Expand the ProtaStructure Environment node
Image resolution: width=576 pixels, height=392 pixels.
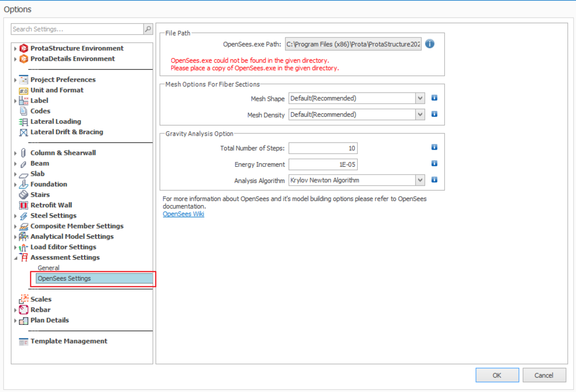click(15, 48)
